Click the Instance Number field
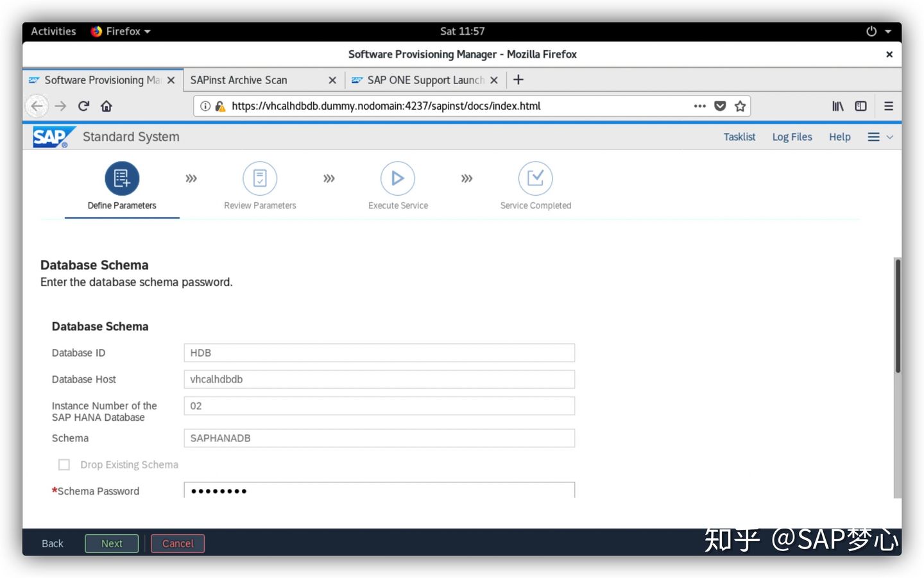 coord(379,406)
